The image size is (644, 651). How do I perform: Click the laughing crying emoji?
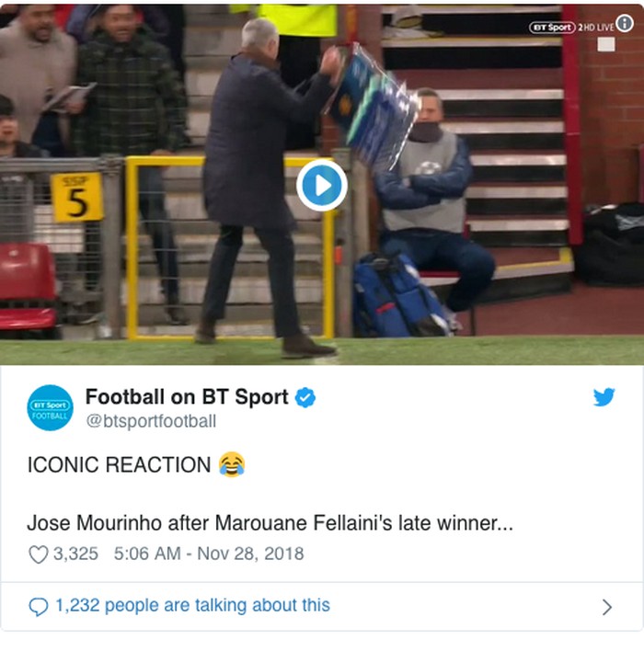232,464
